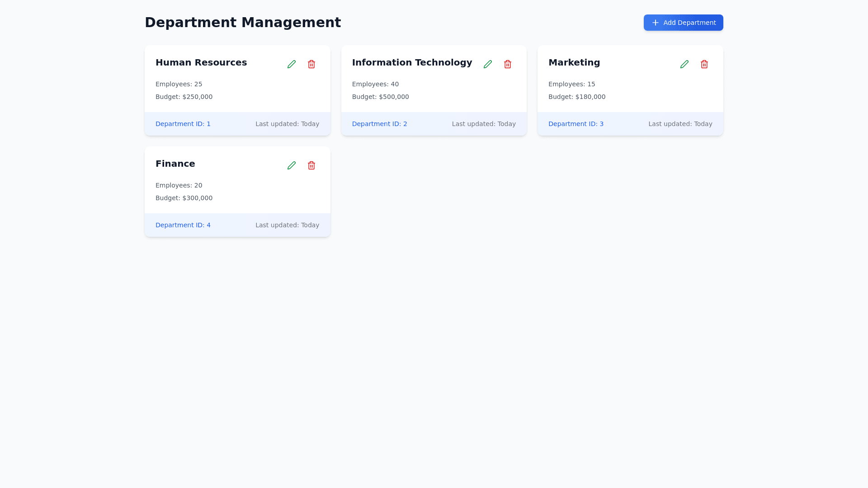Click the Marketing card title

(574, 62)
